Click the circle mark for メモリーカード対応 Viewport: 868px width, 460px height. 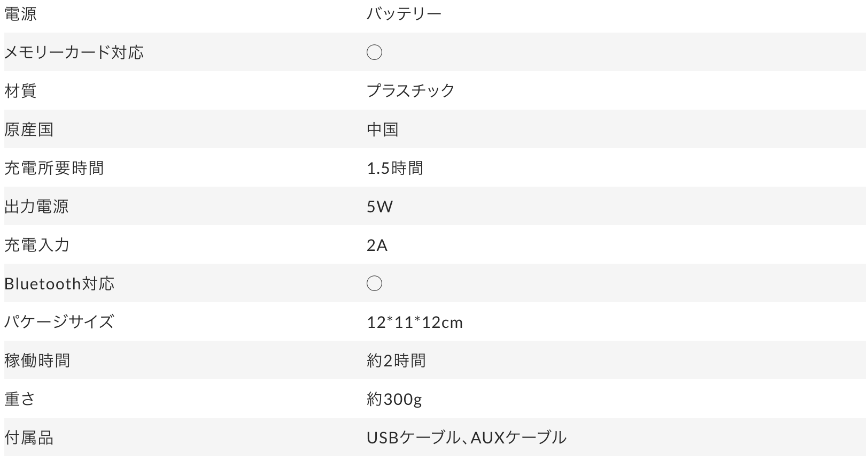374,52
